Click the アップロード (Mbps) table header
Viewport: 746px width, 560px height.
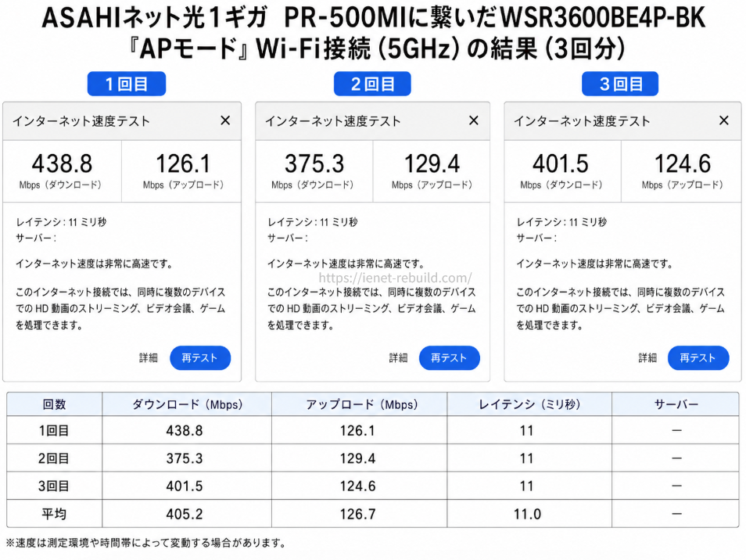361,404
